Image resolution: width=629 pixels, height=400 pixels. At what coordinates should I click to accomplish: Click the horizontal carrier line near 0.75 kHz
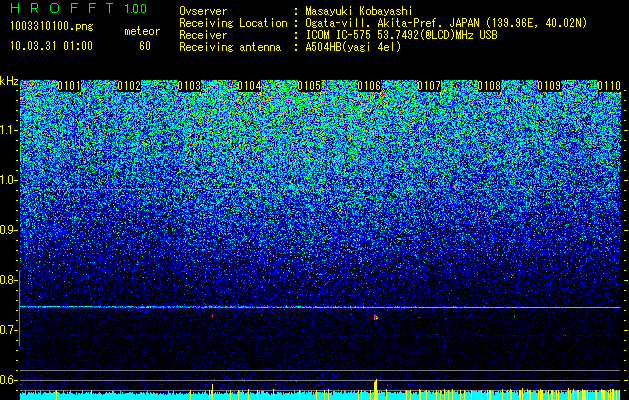[320, 307]
